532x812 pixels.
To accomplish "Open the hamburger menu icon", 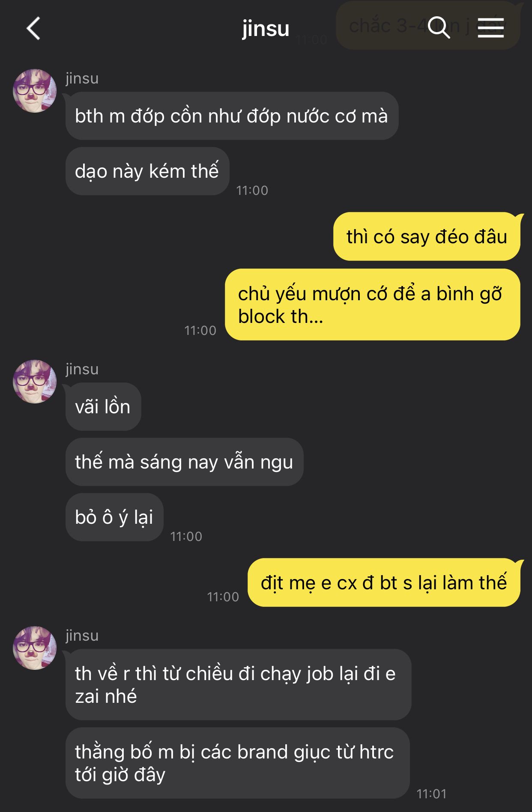I will tap(491, 28).
